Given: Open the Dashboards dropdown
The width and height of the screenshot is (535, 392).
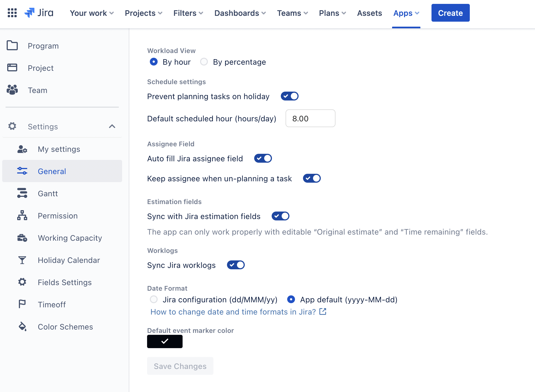Looking at the screenshot, I should tap(240, 13).
